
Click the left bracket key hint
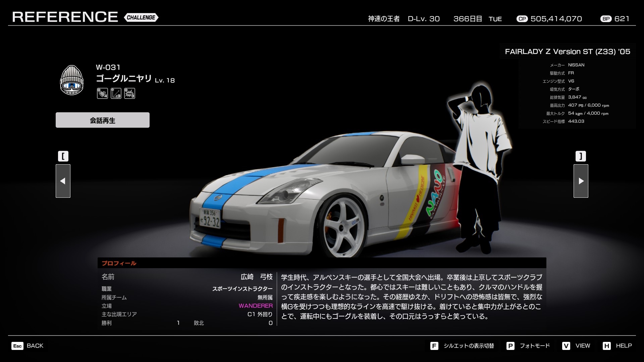tap(63, 156)
